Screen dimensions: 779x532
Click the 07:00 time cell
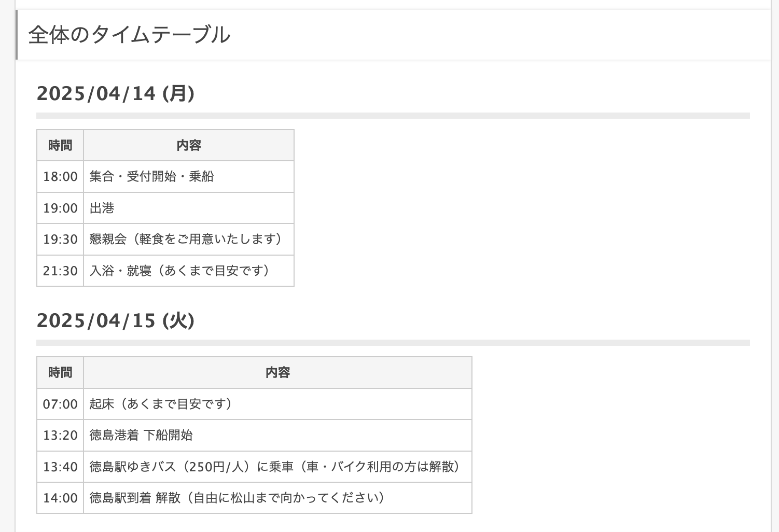point(60,404)
